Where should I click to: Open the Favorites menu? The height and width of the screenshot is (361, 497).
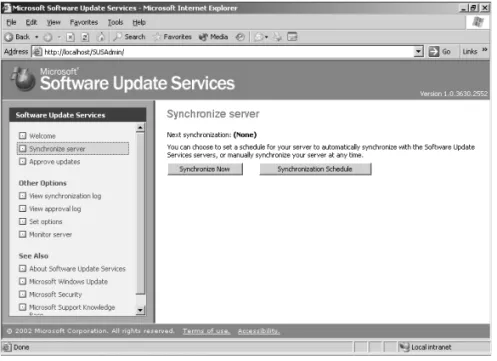(84, 22)
